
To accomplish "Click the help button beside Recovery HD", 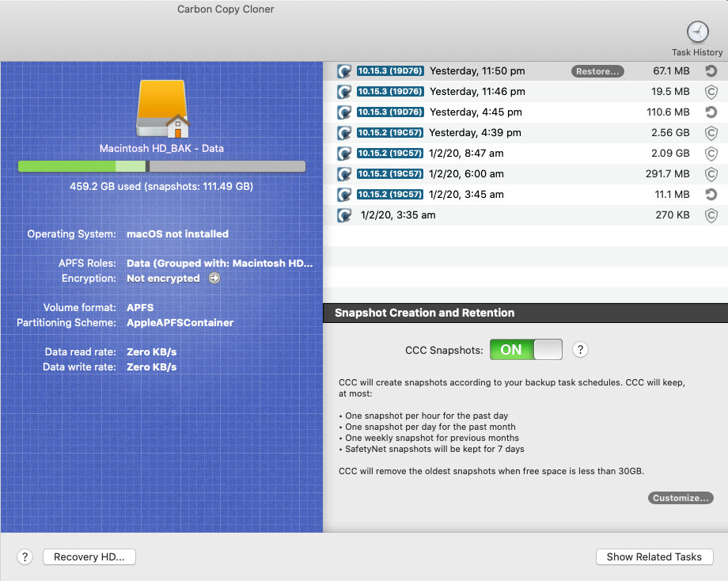I will [25, 556].
